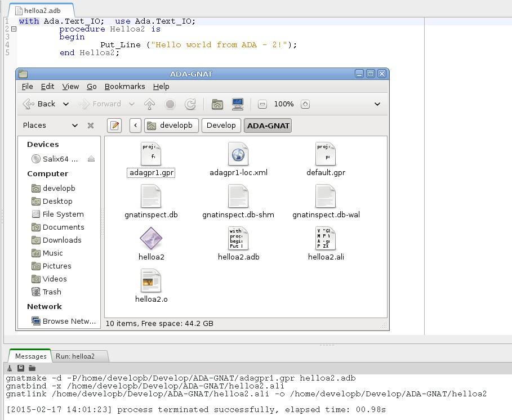Reload the current folder view
The height and width of the screenshot is (420, 512).
tap(190, 104)
